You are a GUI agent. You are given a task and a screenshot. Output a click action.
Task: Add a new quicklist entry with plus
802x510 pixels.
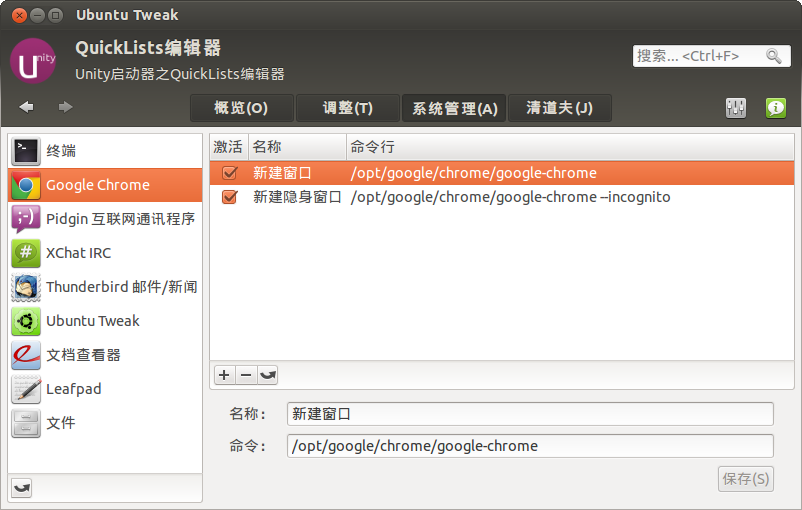click(x=224, y=375)
